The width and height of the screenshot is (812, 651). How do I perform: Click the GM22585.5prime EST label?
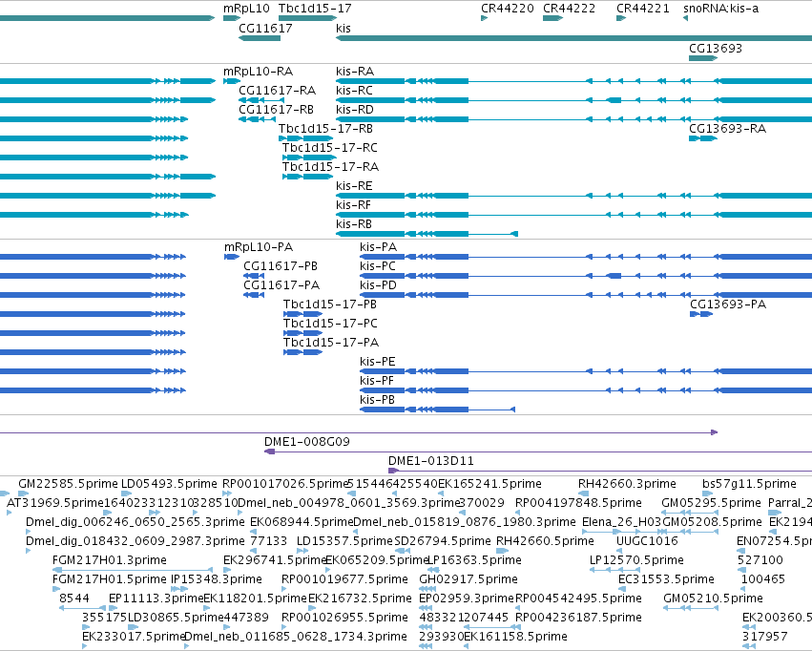click(68, 484)
